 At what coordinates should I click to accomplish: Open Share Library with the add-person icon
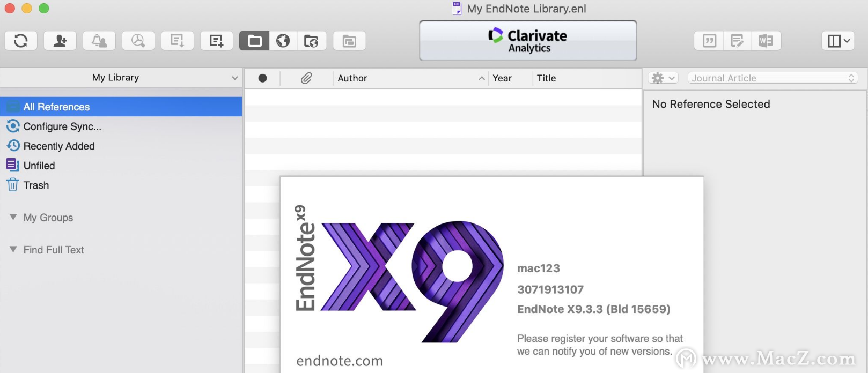coord(60,41)
